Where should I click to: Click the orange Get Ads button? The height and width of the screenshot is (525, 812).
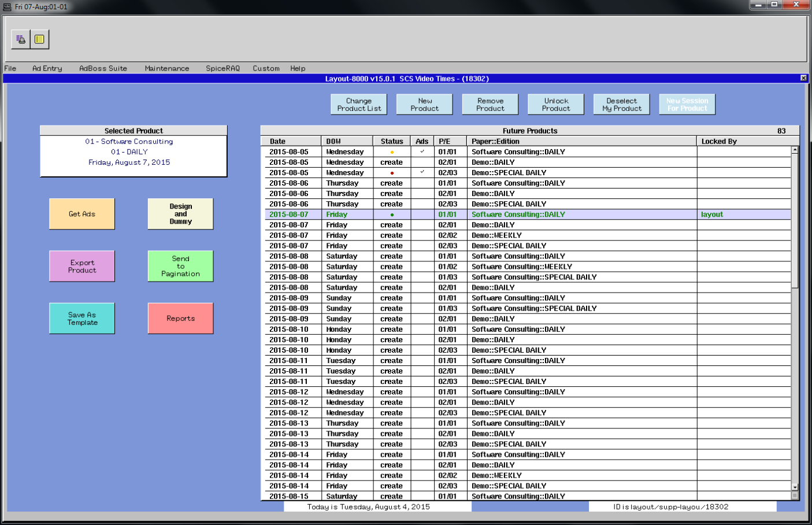click(x=82, y=214)
